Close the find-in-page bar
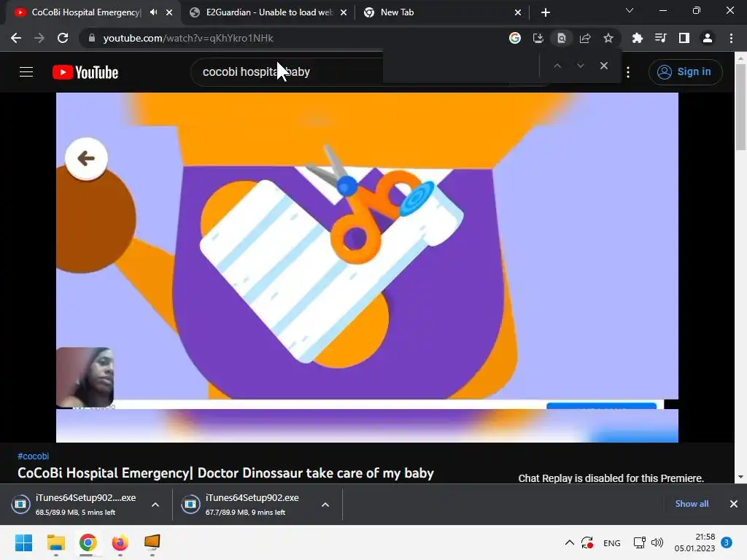The image size is (747, 560). pos(603,66)
